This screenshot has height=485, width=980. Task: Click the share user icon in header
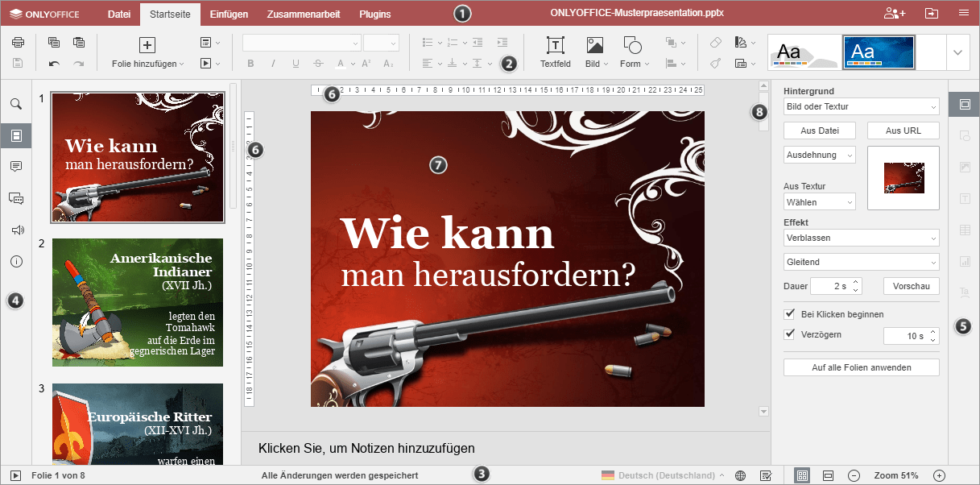click(x=894, y=14)
